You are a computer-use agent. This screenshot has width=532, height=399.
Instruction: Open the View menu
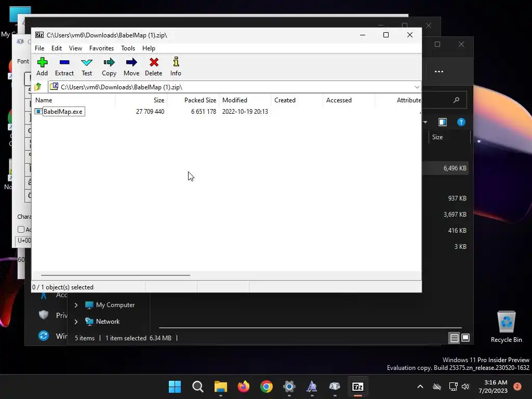[75, 48]
